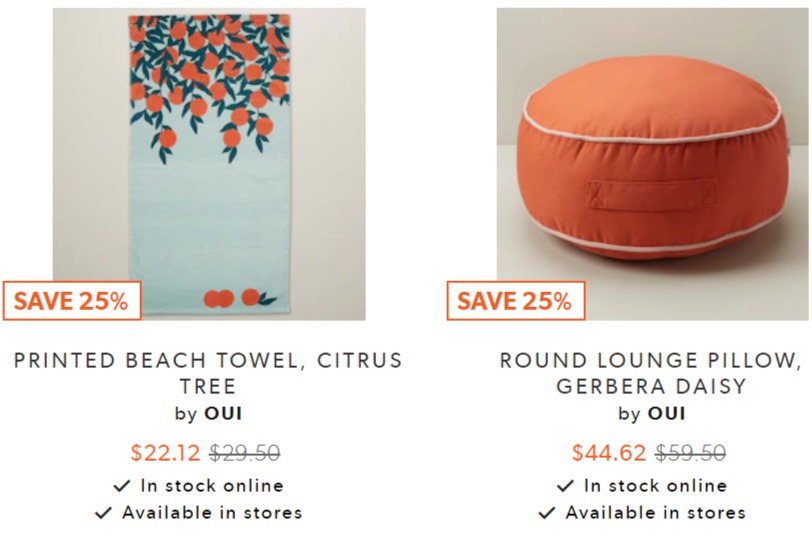The width and height of the screenshot is (812, 553).
Task: Open Round Lounge Pillow, Gerbera Daisy title
Action: click(x=651, y=373)
